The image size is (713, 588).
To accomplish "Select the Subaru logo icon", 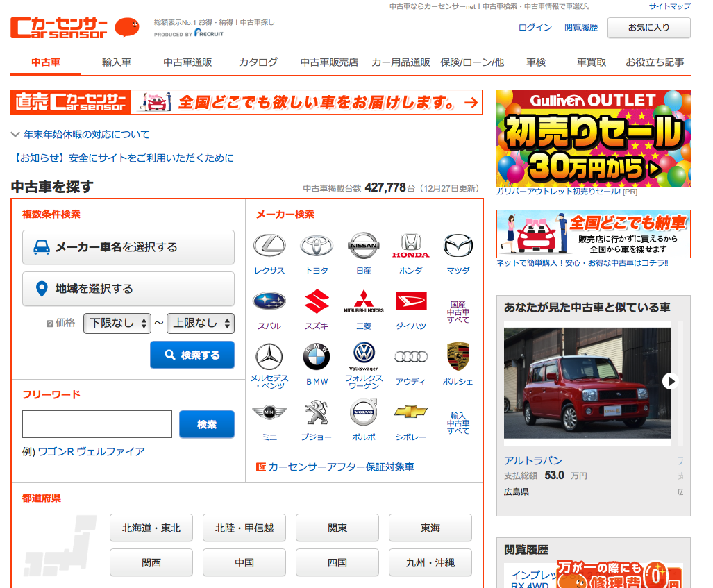I will pyautogui.click(x=269, y=301).
